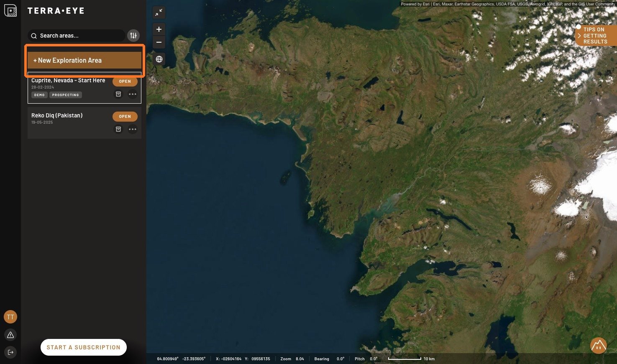617x364 pixels.
Task: Click New Exploration Area button
Action: click(x=84, y=60)
